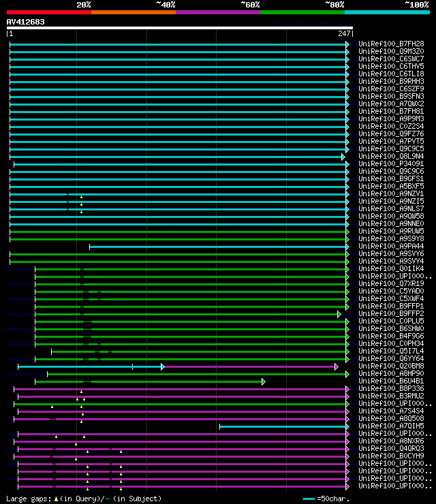Open hit UniRef100_B9RHH3

[x=391, y=81]
